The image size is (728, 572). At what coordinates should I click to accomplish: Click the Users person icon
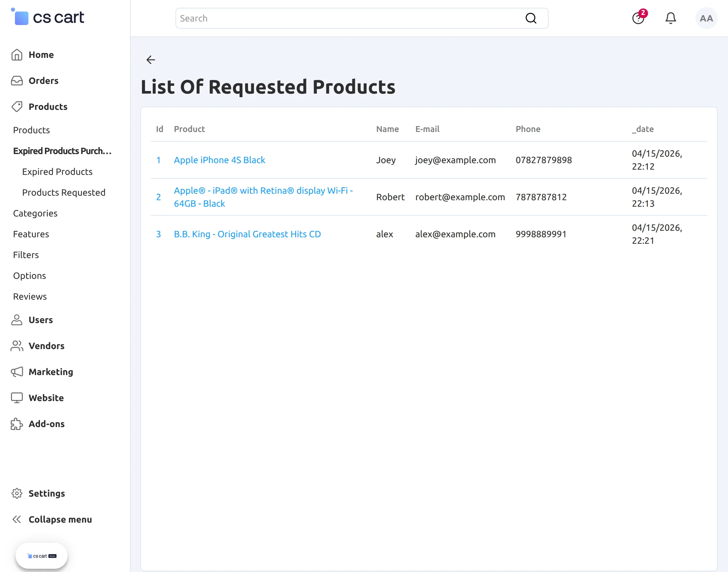point(17,320)
